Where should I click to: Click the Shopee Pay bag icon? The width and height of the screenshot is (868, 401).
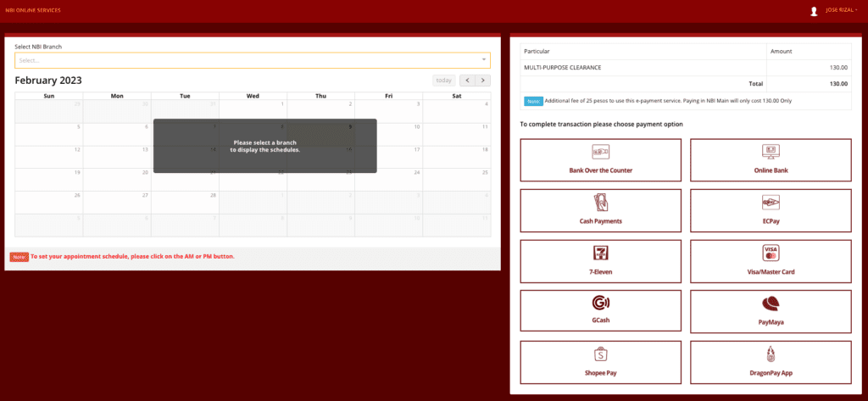coord(601,354)
